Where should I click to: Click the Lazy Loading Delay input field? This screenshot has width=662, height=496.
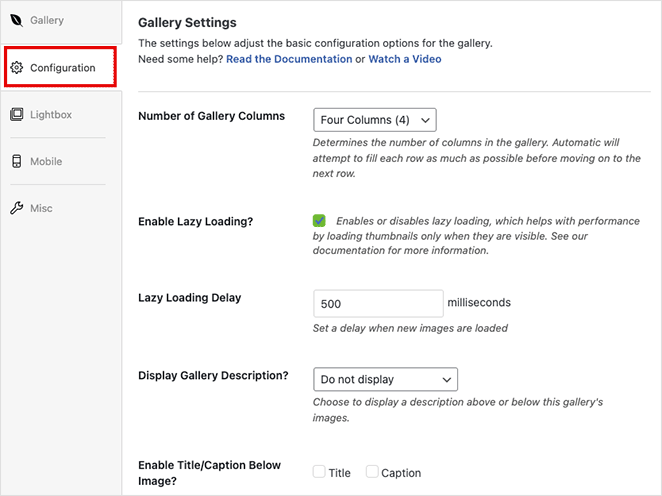[378, 304]
